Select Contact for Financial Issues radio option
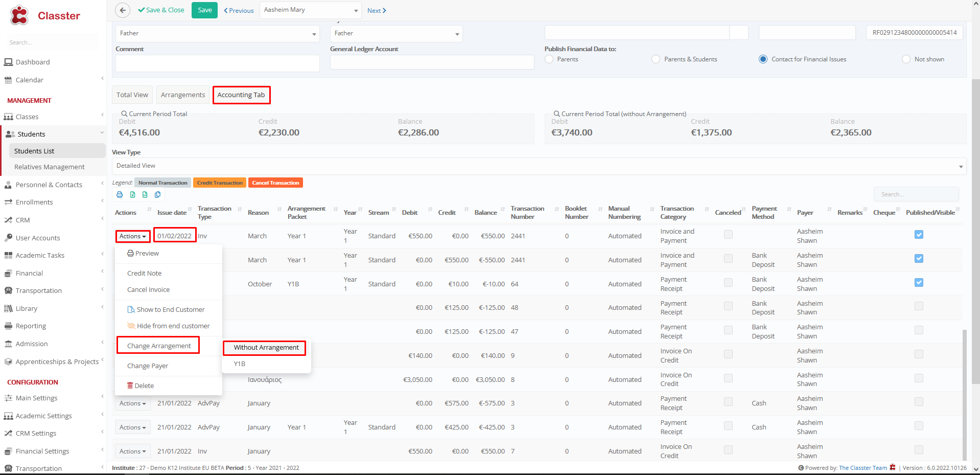Image resolution: width=980 pixels, height=475 pixels. tap(763, 59)
